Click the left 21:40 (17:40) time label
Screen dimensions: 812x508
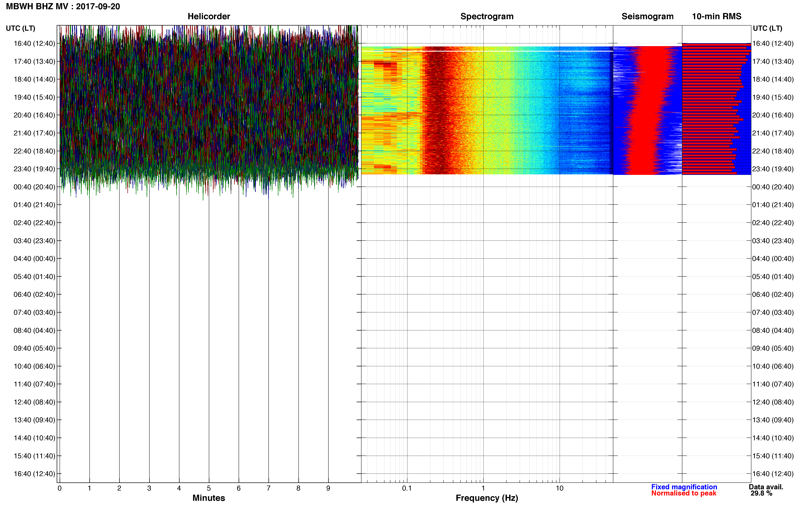[x=34, y=133]
